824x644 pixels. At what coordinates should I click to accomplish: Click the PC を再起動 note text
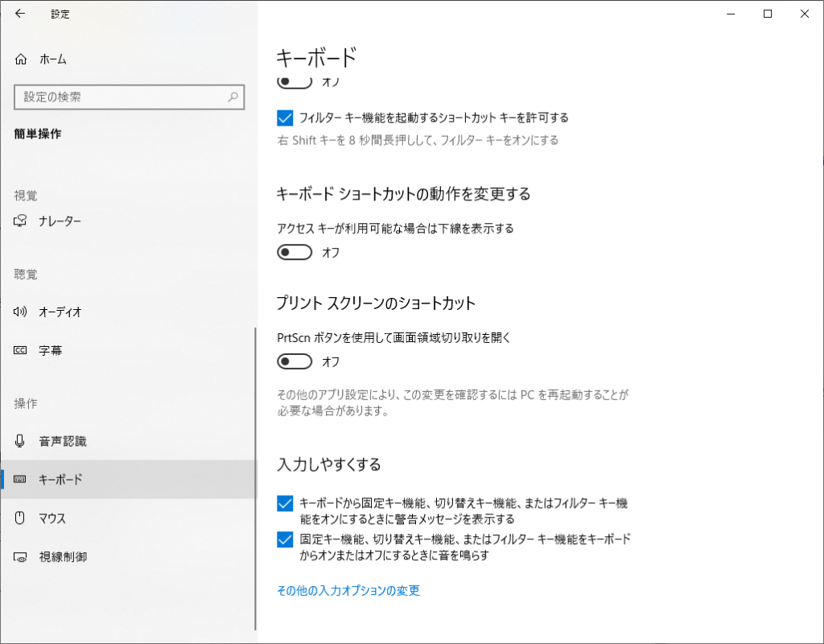[x=453, y=402]
